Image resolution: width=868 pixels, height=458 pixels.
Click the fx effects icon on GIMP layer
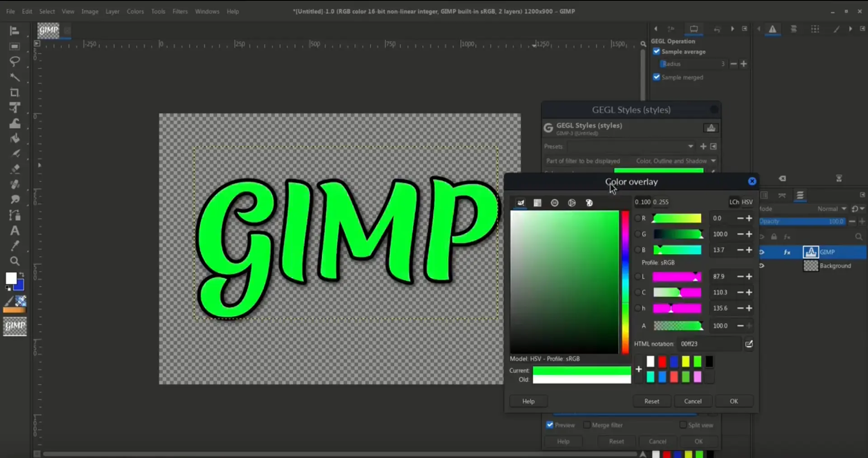pyautogui.click(x=787, y=252)
